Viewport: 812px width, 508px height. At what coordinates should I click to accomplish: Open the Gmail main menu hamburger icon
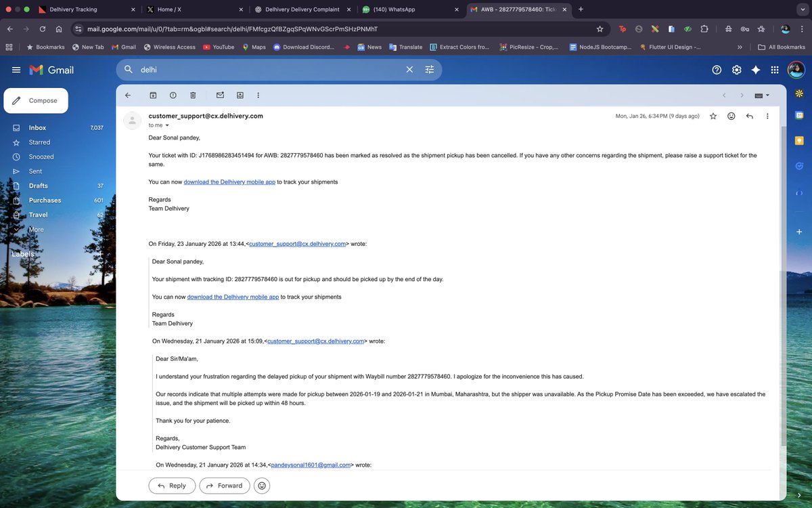tap(16, 70)
